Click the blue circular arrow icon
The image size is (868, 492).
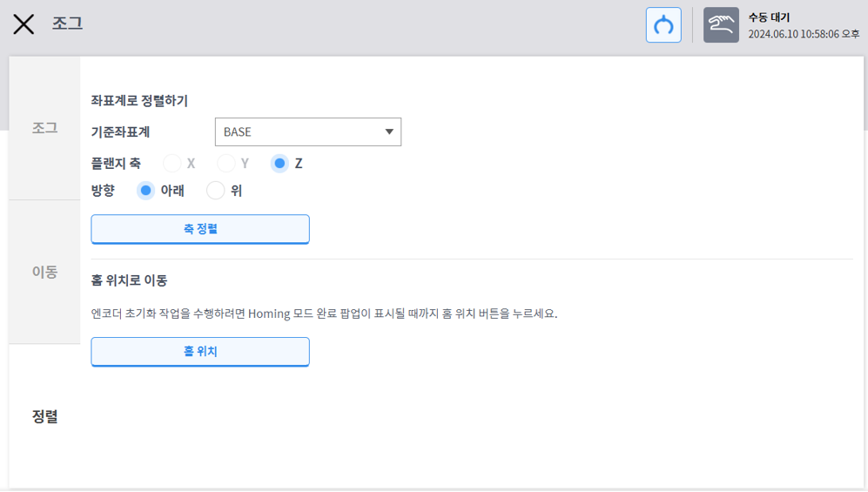coord(663,25)
